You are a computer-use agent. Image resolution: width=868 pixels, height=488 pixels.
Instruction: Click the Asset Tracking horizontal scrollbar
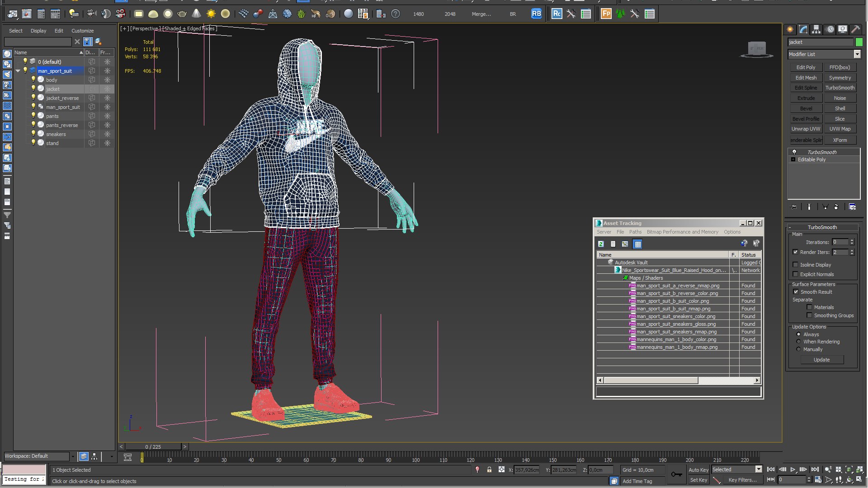[x=679, y=380]
